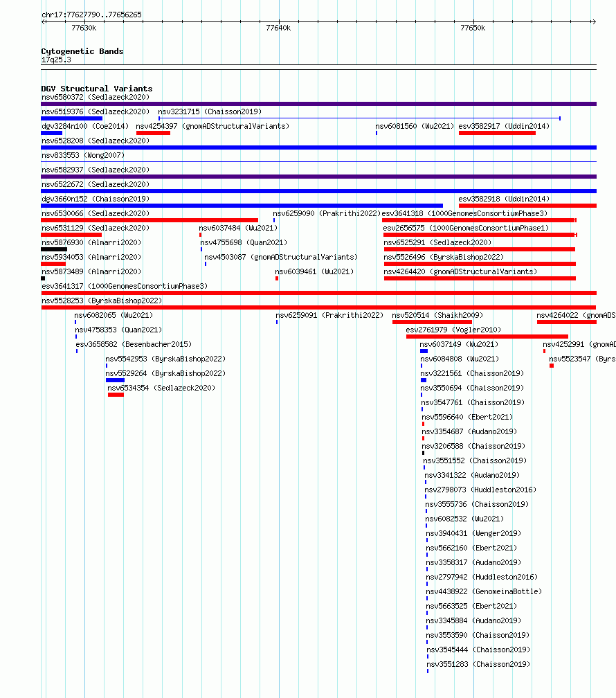Select nsv6525291 (Sedlazeck2020) label
Viewport: 616px width, 698px height.
pyautogui.click(x=437, y=242)
